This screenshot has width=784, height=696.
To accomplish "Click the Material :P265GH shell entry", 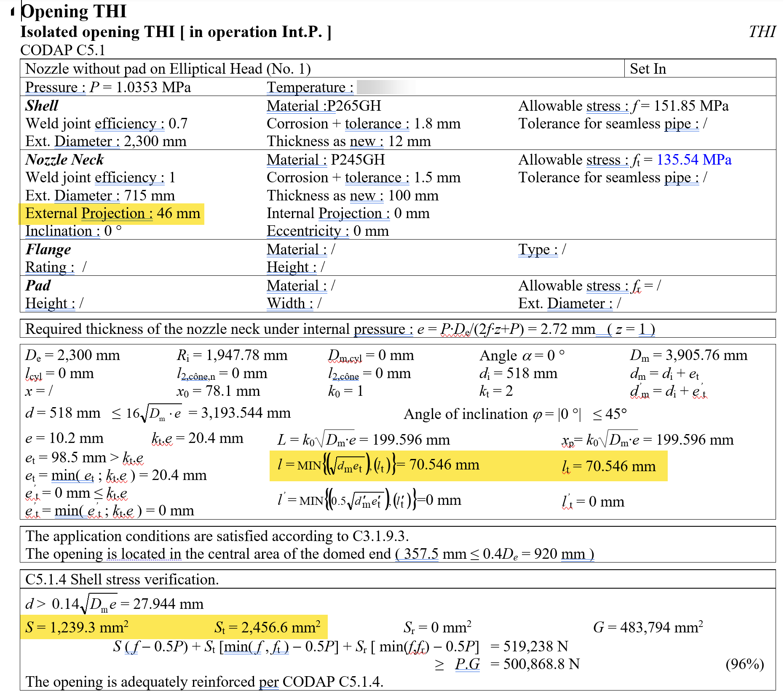I will pyautogui.click(x=324, y=106).
